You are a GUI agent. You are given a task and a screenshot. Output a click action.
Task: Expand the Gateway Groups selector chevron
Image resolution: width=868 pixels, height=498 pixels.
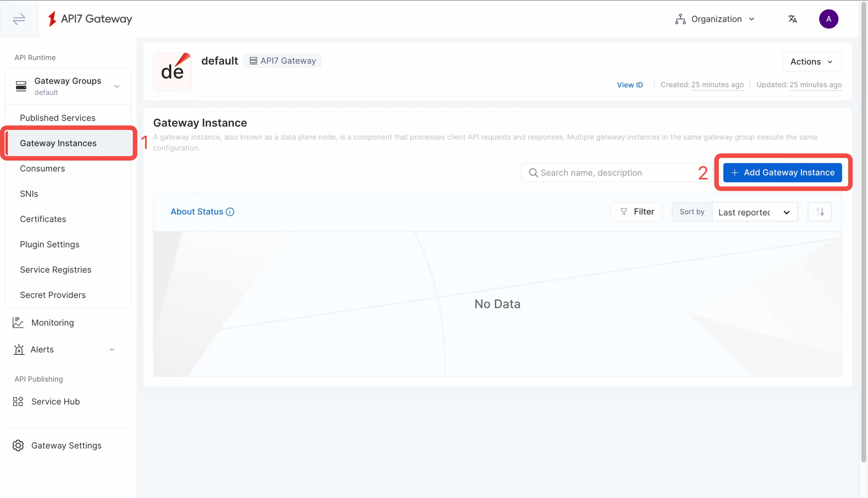coord(117,86)
